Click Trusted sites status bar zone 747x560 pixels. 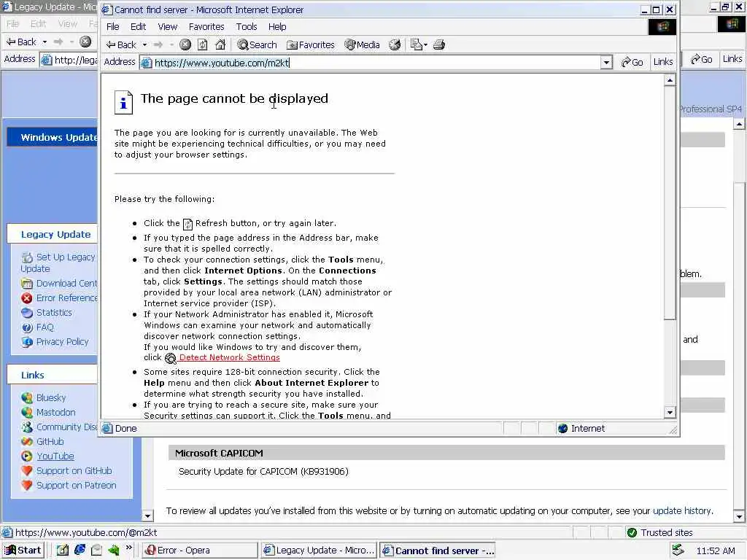pyautogui.click(x=659, y=533)
